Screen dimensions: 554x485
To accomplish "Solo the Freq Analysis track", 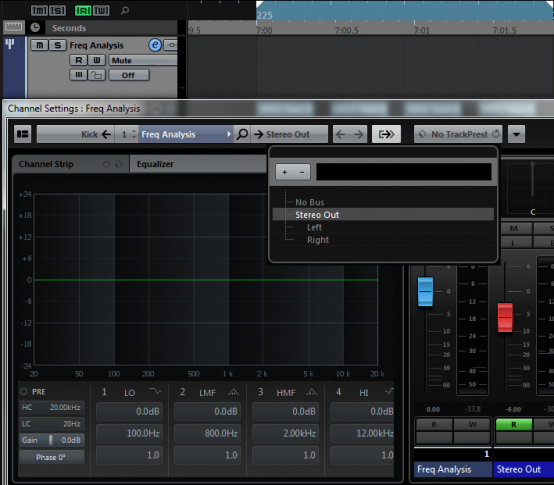I will 58,45.
